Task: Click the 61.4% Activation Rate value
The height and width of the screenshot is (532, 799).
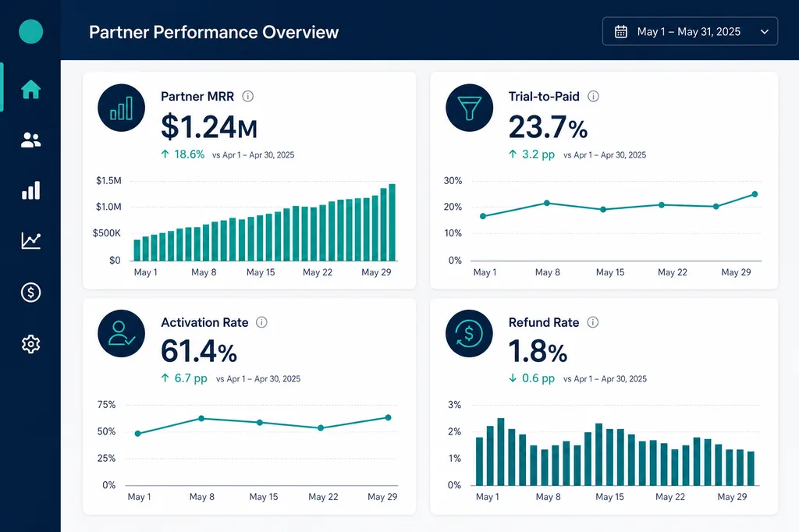Action: coord(199,352)
